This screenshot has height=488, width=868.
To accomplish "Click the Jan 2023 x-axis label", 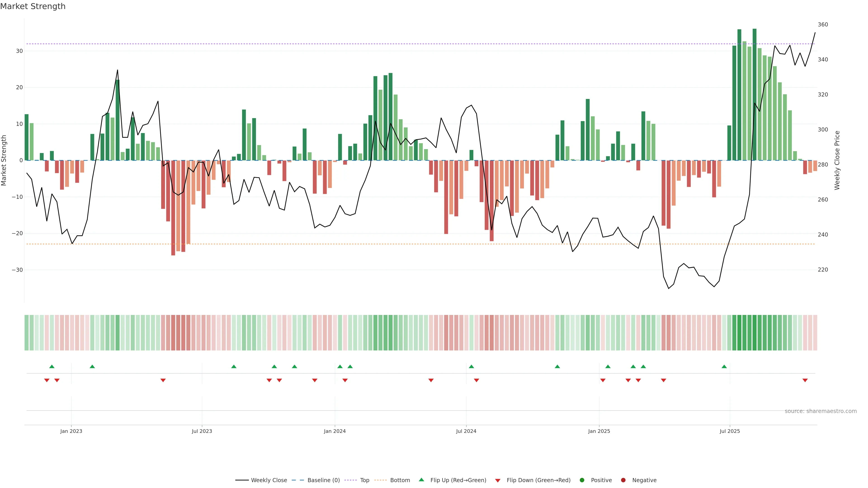I will 71,431.
